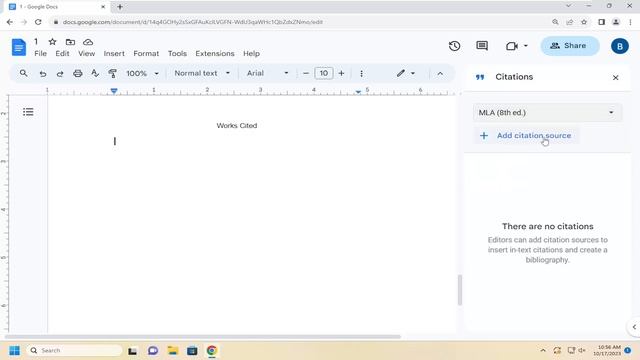The height and width of the screenshot is (360, 640).
Task: Open comment history icon
Action: pos(482,46)
